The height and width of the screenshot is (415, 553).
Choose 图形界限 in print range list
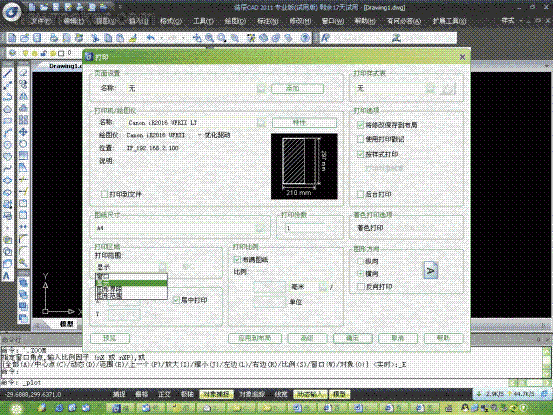click(131, 289)
